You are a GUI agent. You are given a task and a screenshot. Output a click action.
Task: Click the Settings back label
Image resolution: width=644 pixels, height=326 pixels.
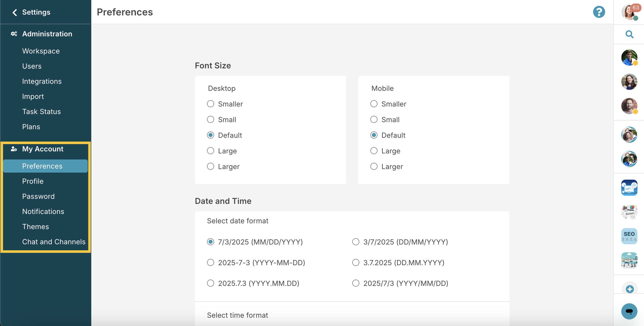click(x=36, y=12)
